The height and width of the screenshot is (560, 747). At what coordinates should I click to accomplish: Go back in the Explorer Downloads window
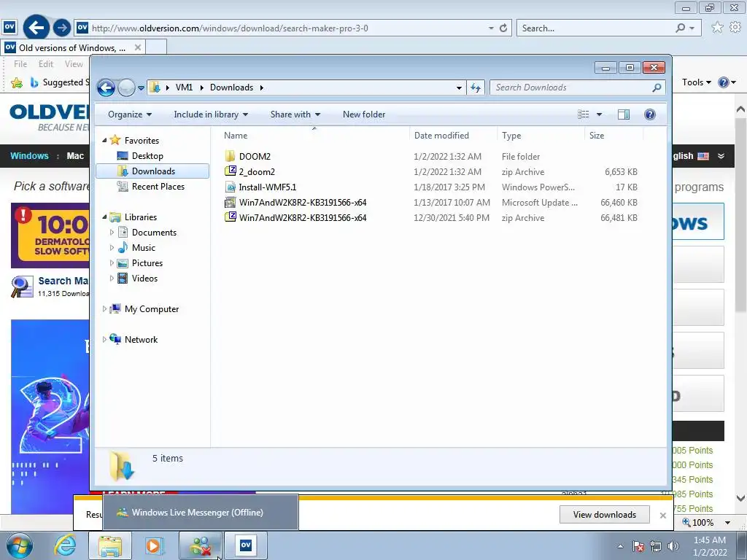[106, 87]
